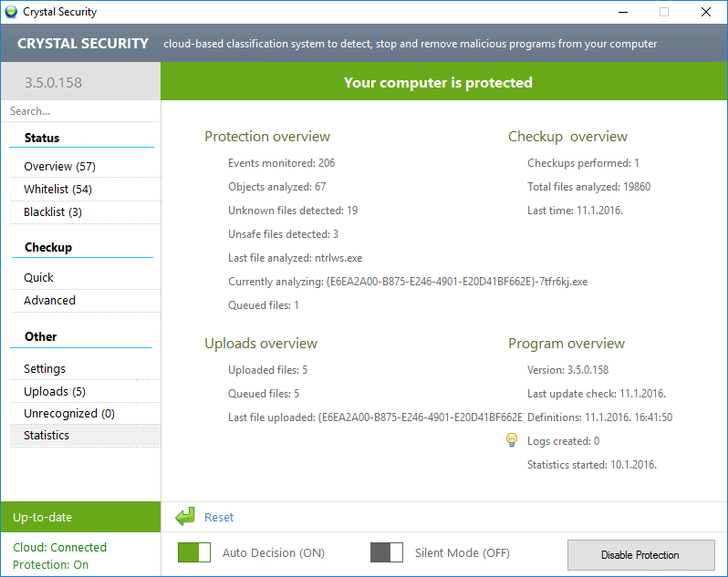Toggle the Silent Mode switch
Image resolution: width=728 pixels, height=577 pixels.
[387, 552]
